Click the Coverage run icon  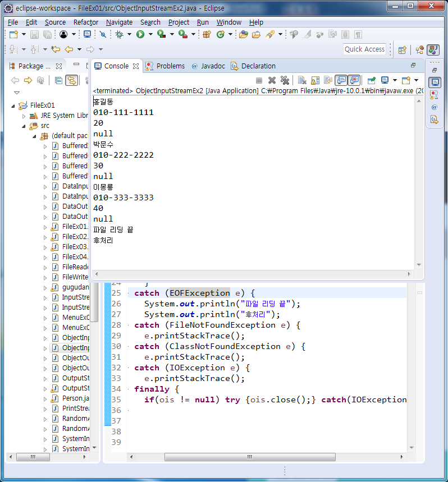click(x=162, y=34)
